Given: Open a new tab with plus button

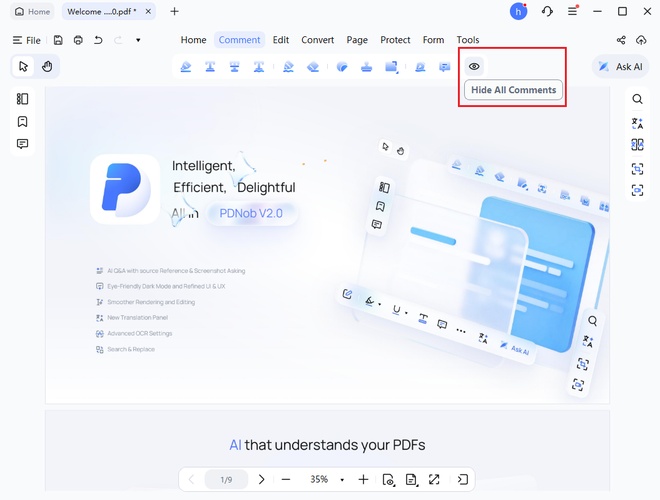Looking at the screenshot, I should (x=174, y=11).
